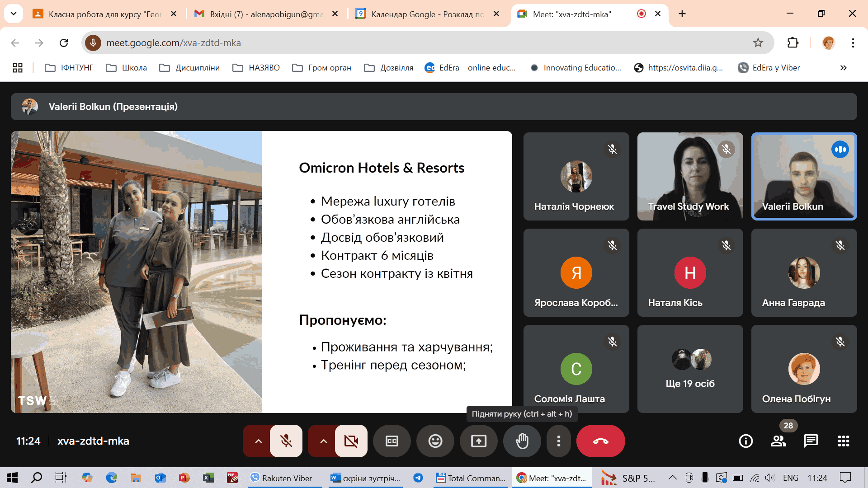Leave the call with red hang-up button

click(x=600, y=441)
